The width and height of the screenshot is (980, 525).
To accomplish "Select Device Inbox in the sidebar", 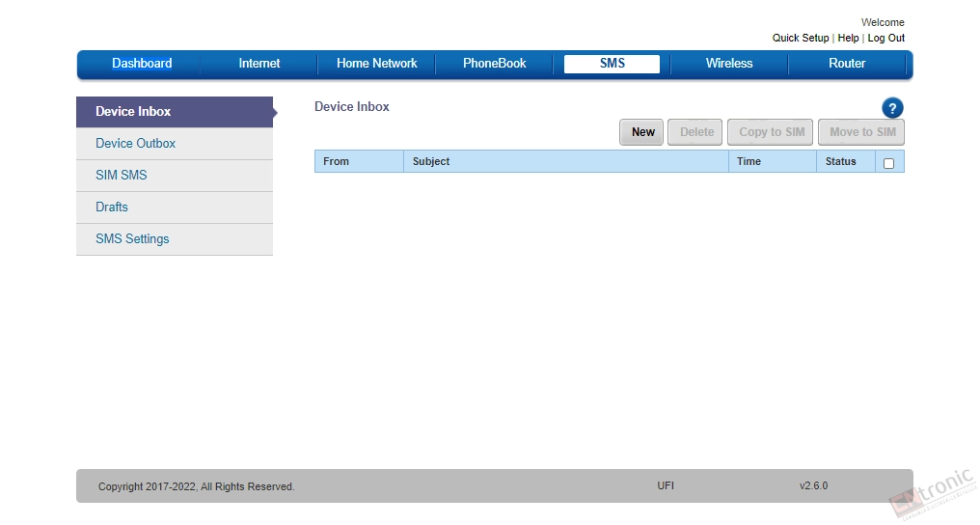I will (175, 112).
